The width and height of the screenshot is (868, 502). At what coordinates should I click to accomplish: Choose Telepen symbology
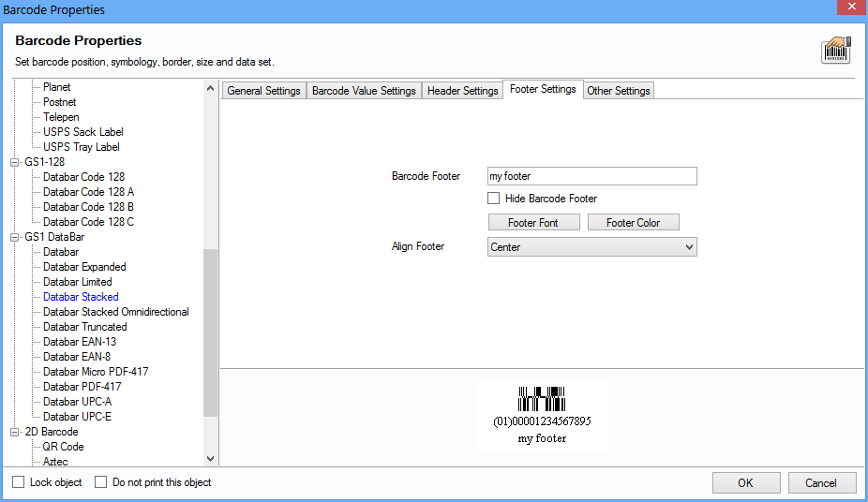61,117
